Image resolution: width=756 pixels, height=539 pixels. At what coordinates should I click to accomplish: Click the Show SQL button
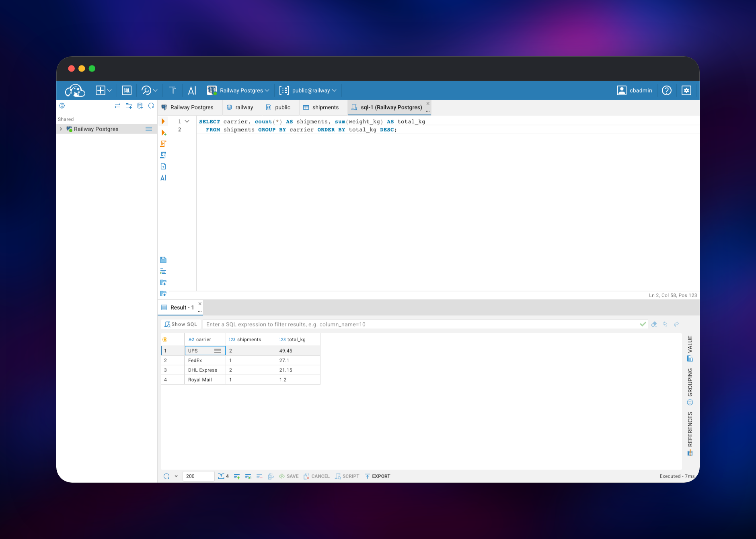pos(181,324)
